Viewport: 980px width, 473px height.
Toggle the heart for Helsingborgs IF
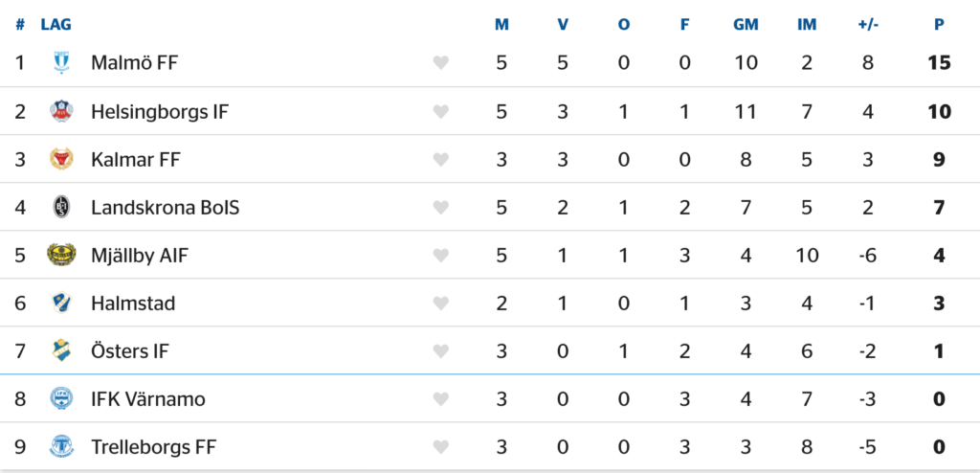tap(440, 111)
